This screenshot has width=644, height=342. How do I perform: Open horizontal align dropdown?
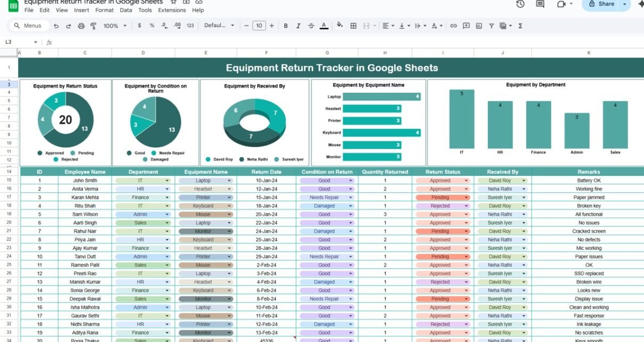coord(389,26)
